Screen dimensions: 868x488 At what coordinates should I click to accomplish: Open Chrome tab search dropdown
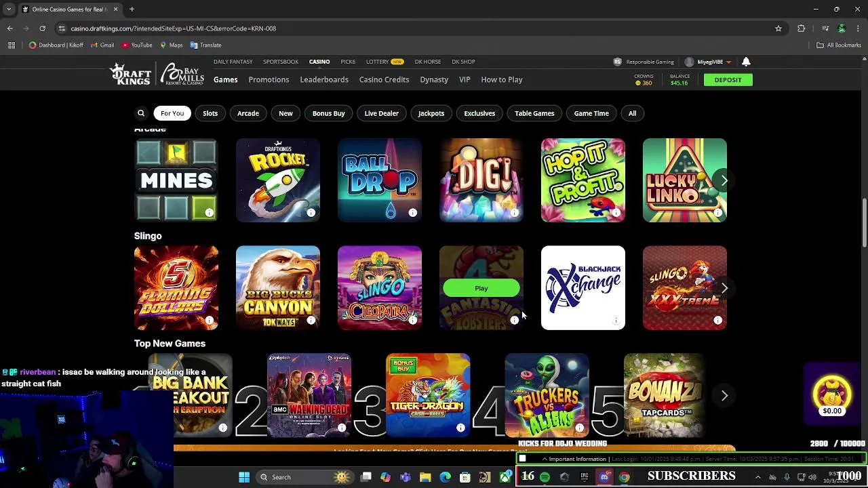click(9, 9)
